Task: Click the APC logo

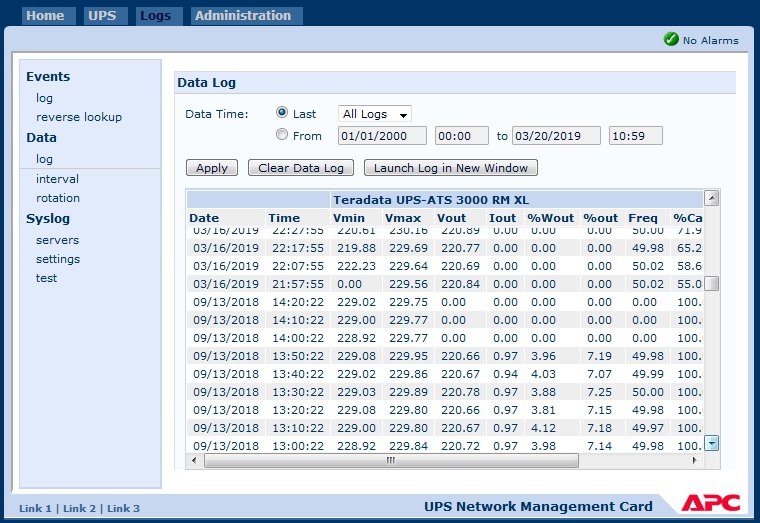Action: pyautogui.click(x=710, y=503)
